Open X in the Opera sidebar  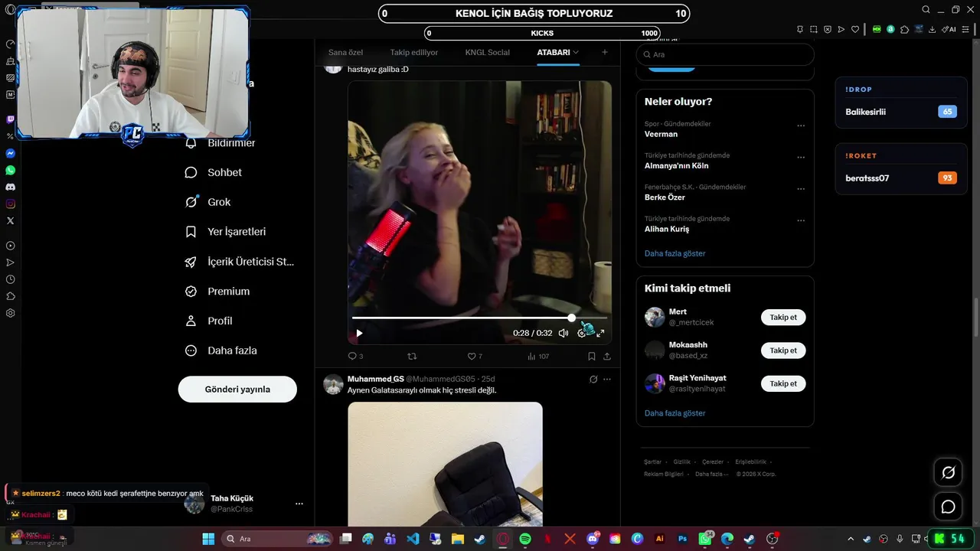point(10,220)
